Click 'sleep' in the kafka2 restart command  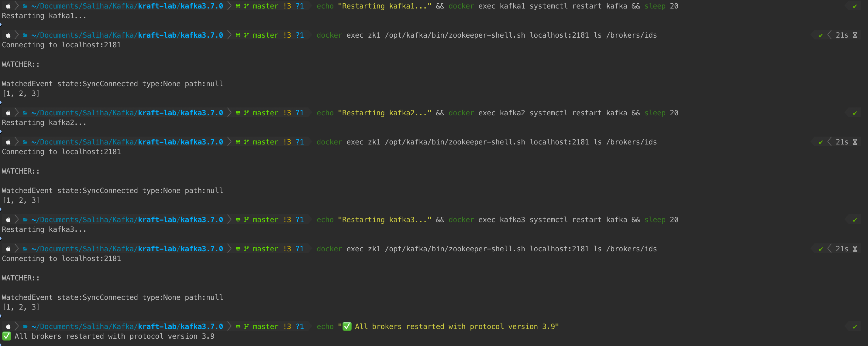click(655, 113)
